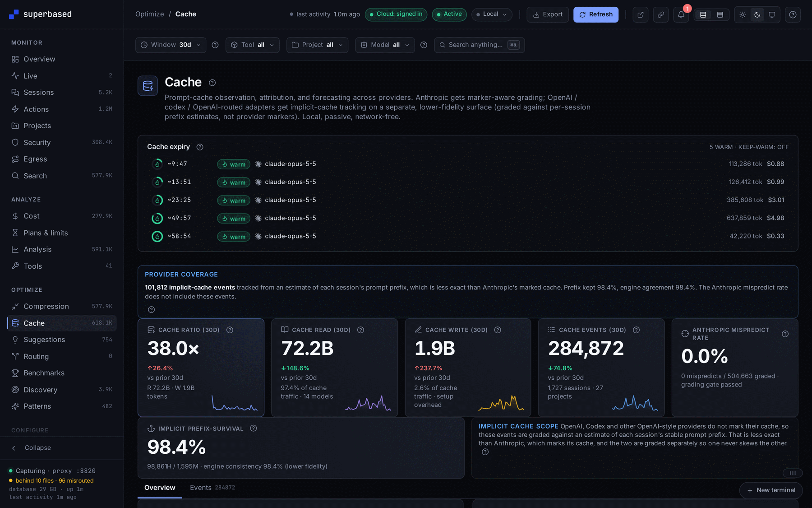Click info icon on Cache Read card
The height and width of the screenshot is (508, 812).
tap(360, 330)
